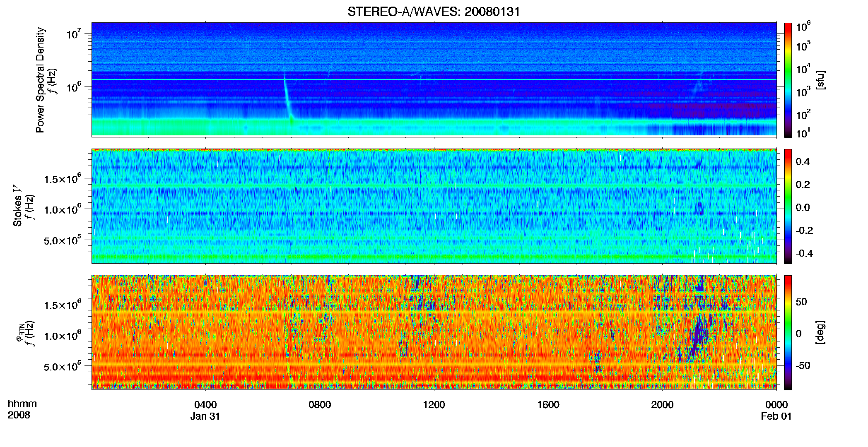Click the 10^1 label on the sfu colorbar
The image size is (868, 447).
[x=803, y=133]
